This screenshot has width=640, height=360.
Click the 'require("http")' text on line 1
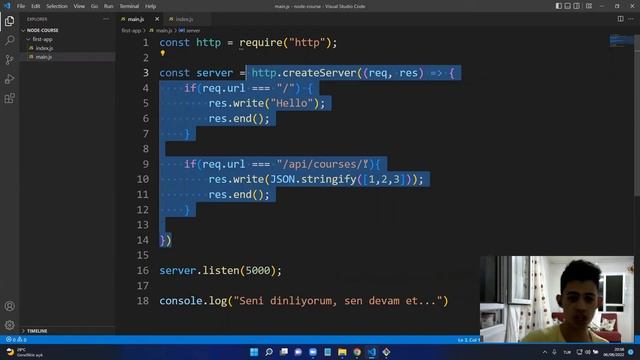(285, 42)
